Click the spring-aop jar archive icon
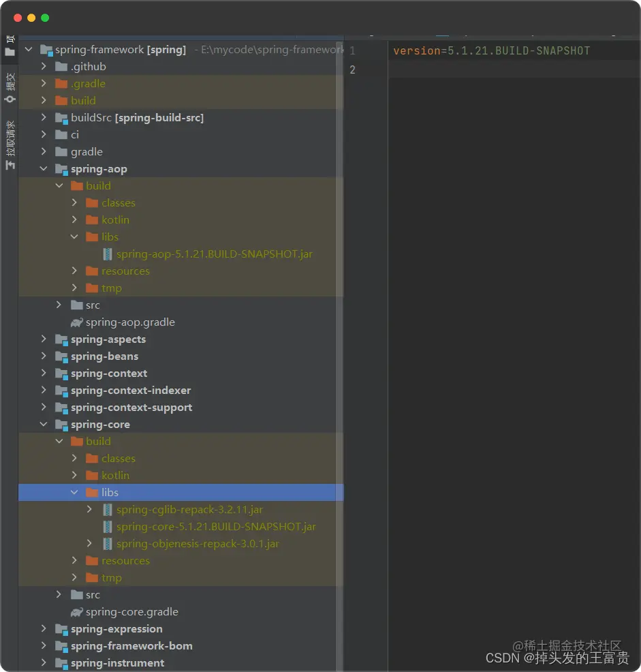 108,254
